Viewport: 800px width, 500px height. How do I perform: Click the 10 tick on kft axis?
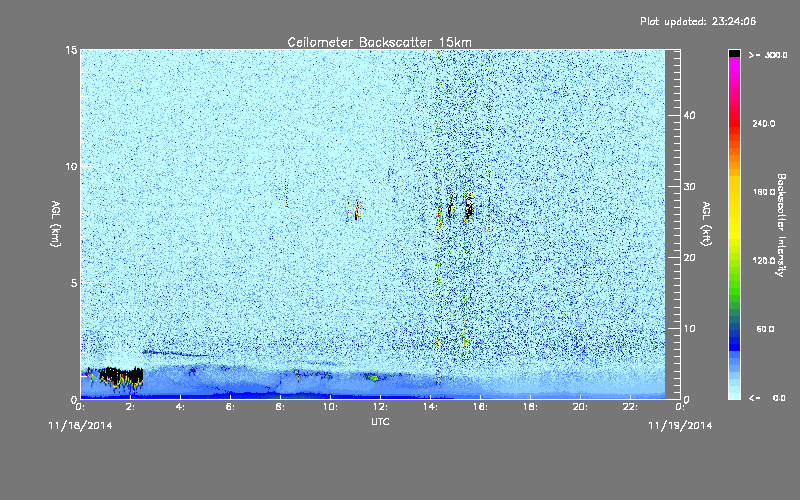(689, 329)
